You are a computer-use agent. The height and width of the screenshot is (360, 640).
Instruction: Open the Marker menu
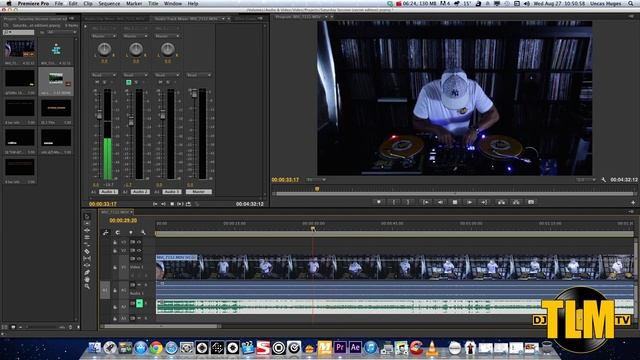134,3
